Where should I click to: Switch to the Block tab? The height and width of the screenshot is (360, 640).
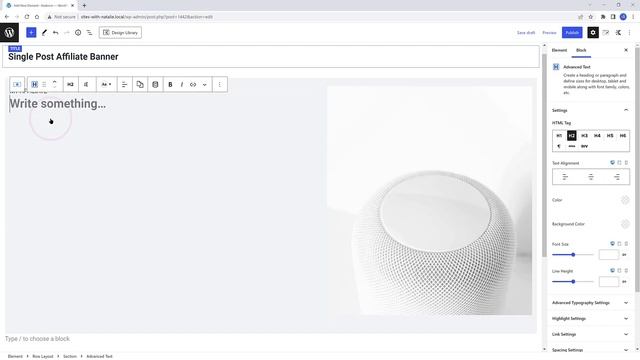(x=581, y=50)
